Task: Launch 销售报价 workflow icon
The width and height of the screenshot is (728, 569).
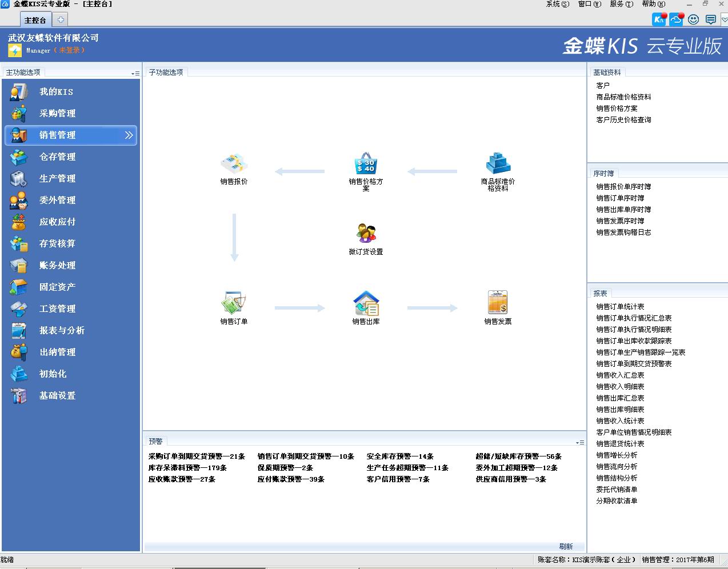Action: 234,165
